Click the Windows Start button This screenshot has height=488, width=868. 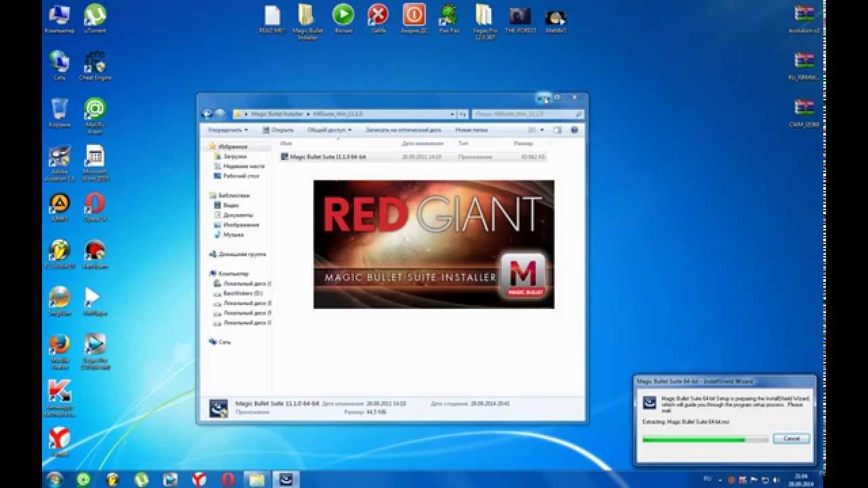click(54, 479)
